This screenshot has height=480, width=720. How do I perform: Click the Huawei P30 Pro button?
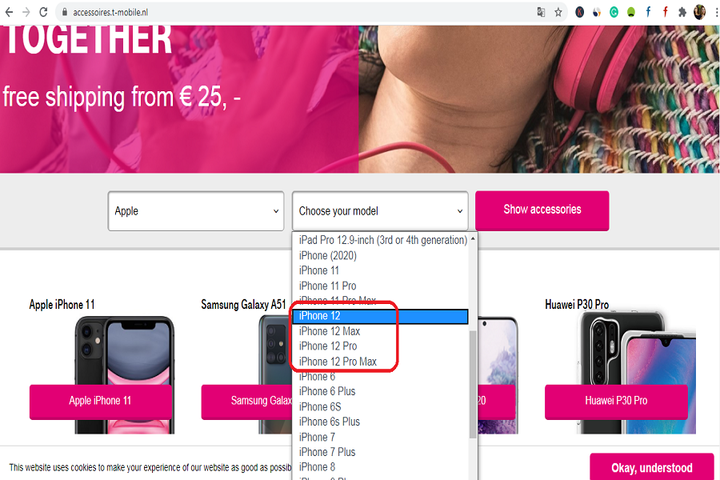pos(616,401)
